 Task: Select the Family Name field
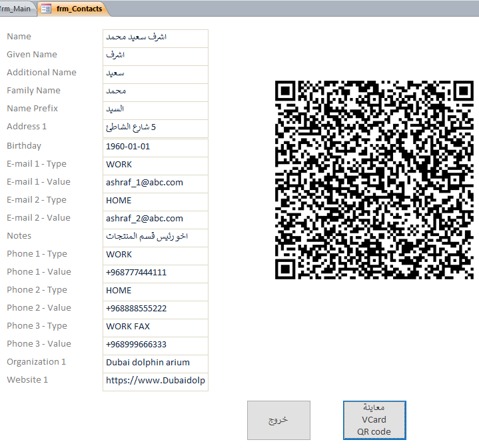pyautogui.click(x=155, y=93)
